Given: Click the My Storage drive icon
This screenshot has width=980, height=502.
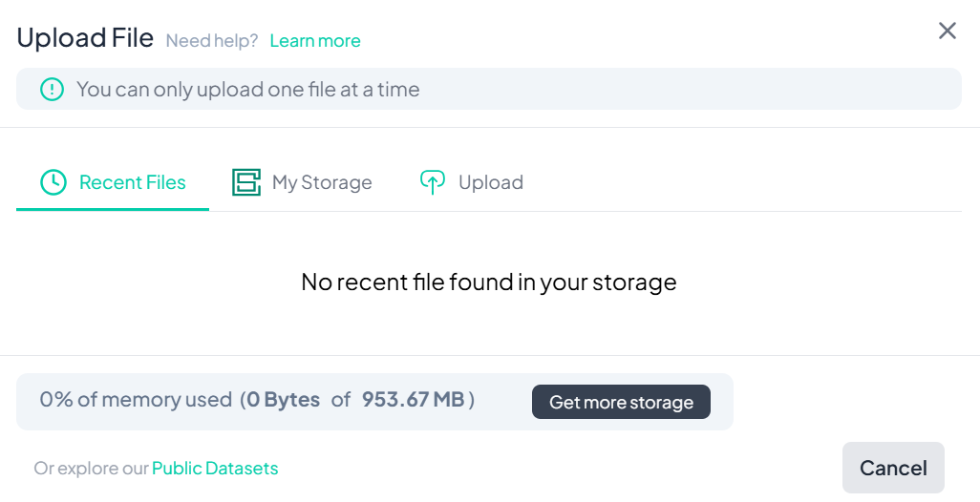Looking at the screenshot, I should (246, 182).
